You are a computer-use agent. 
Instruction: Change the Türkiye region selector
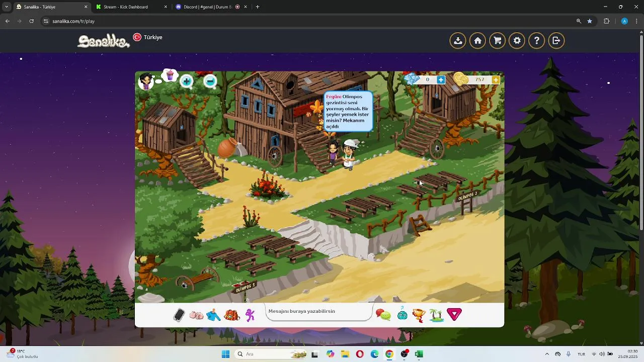pyautogui.click(x=147, y=37)
